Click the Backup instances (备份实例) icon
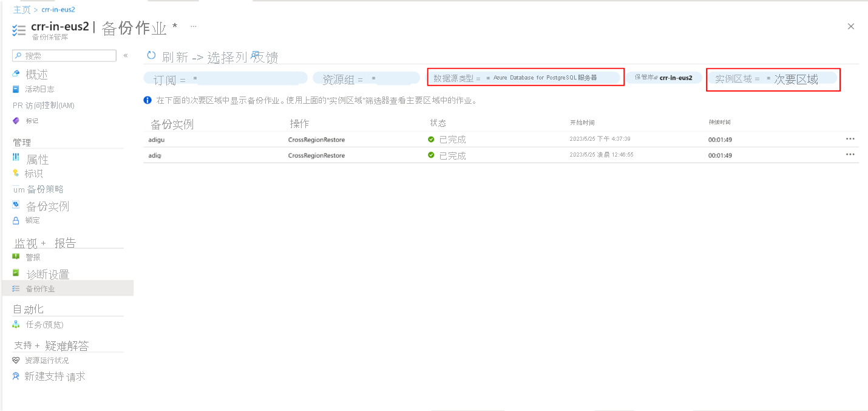 [16, 205]
